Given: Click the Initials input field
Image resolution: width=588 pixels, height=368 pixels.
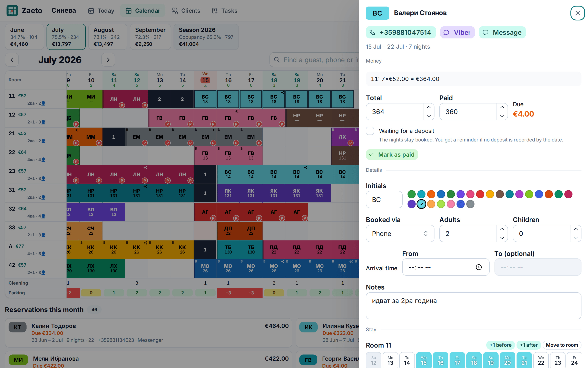Looking at the screenshot, I should coord(384,200).
